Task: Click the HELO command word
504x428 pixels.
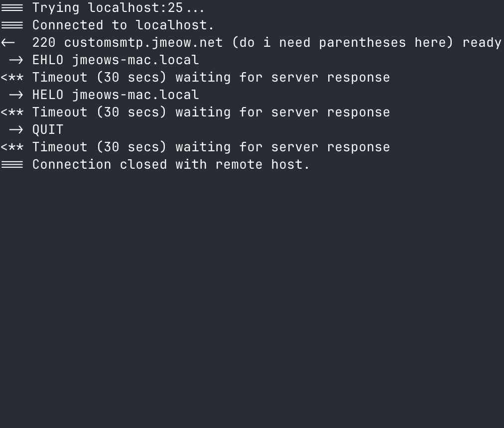Action: coord(48,95)
